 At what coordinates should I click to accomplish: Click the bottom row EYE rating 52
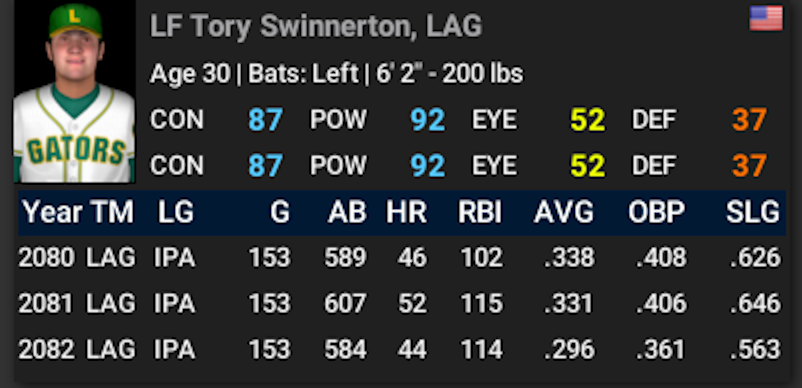tap(588, 166)
